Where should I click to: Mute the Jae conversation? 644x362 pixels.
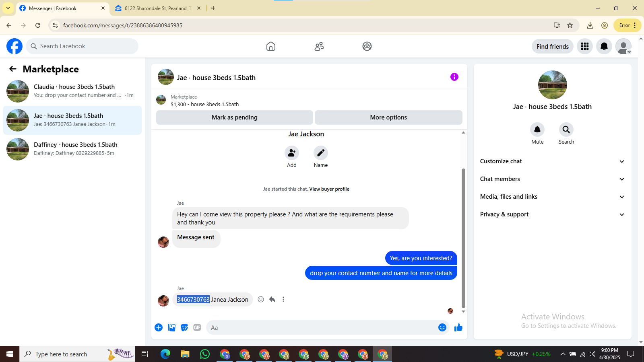537,130
